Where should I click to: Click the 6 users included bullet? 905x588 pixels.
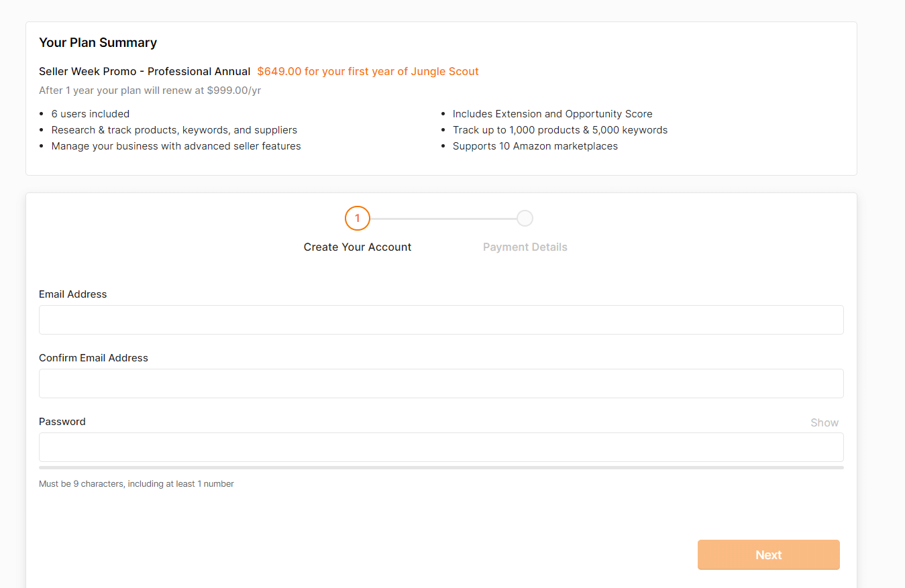(91, 114)
